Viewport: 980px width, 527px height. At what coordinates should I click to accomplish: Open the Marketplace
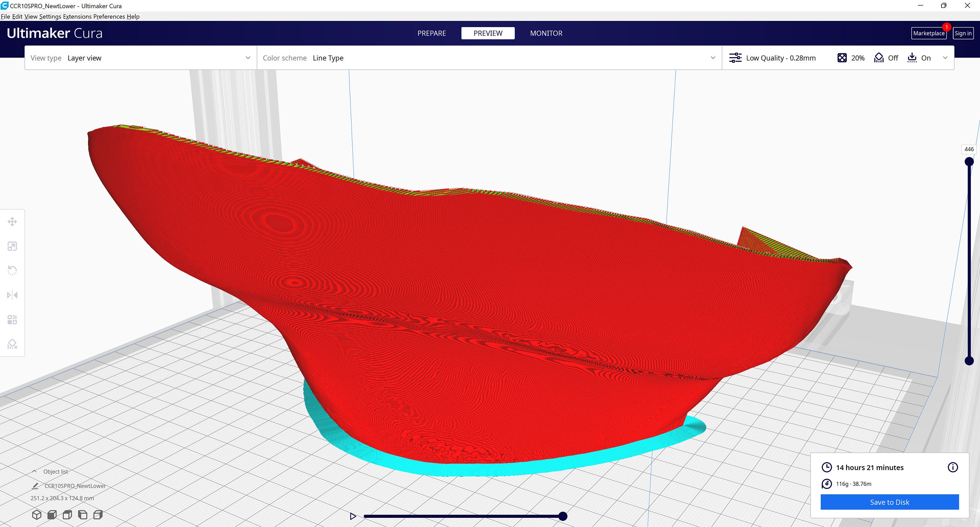click(929, 33)
